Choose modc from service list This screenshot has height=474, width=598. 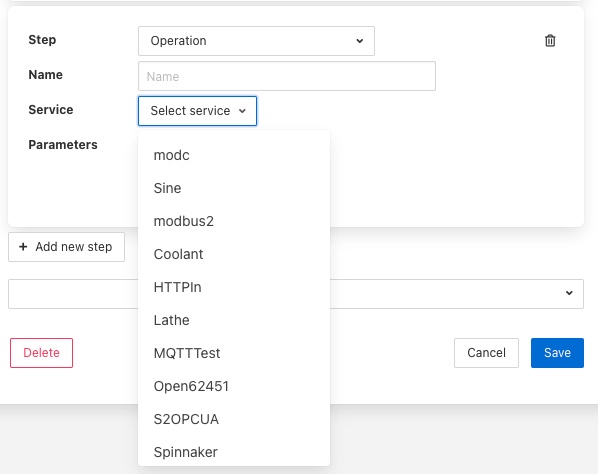(x=233, y=155)
